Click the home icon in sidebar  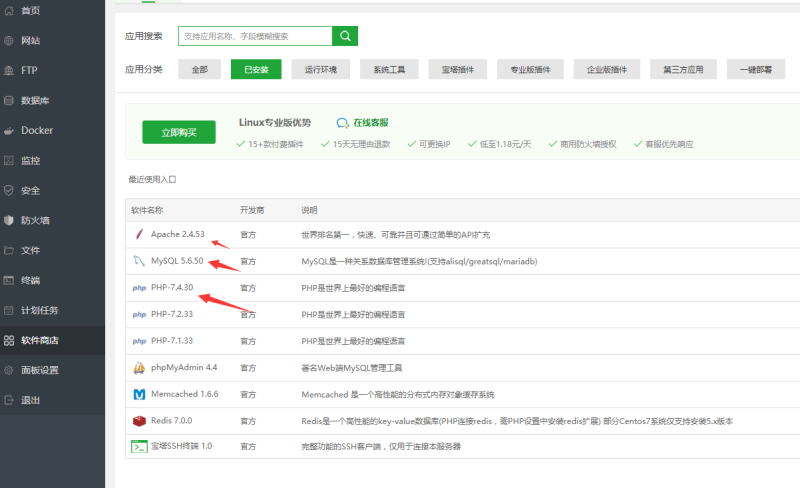(9, 10)
